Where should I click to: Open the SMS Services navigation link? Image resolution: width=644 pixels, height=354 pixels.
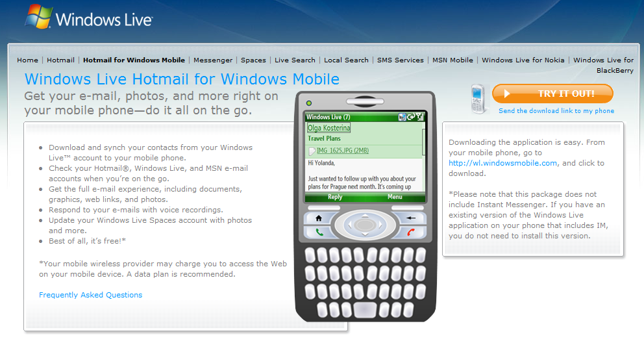[x=401, y=60]
